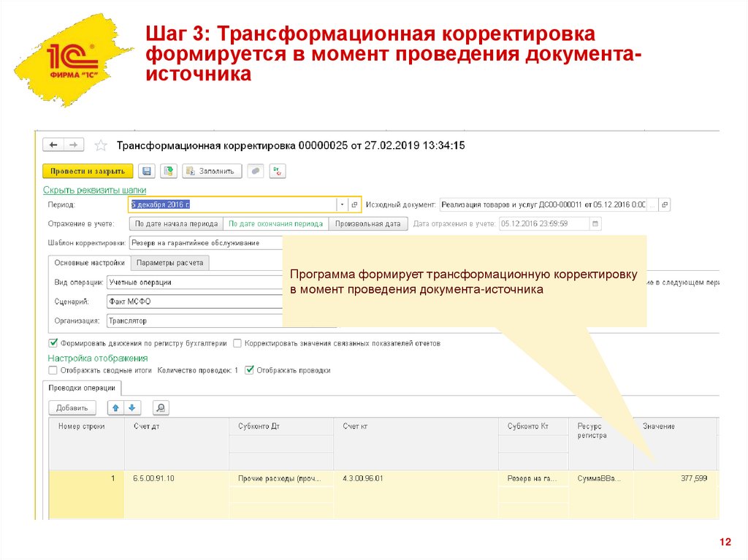Click into the Период field with 5 декабря 2016
Viewport: 748px width, 560px height.
232,204
